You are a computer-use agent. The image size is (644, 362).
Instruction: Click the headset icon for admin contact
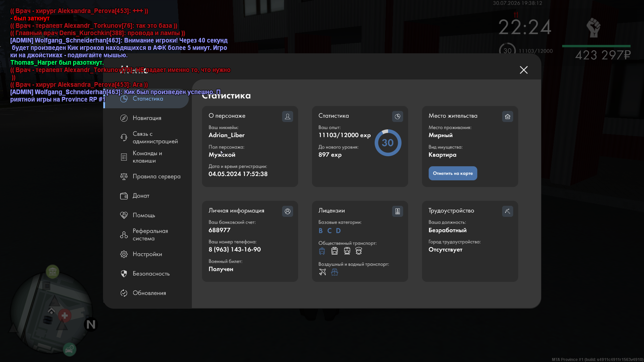click(x=124, y=137)
